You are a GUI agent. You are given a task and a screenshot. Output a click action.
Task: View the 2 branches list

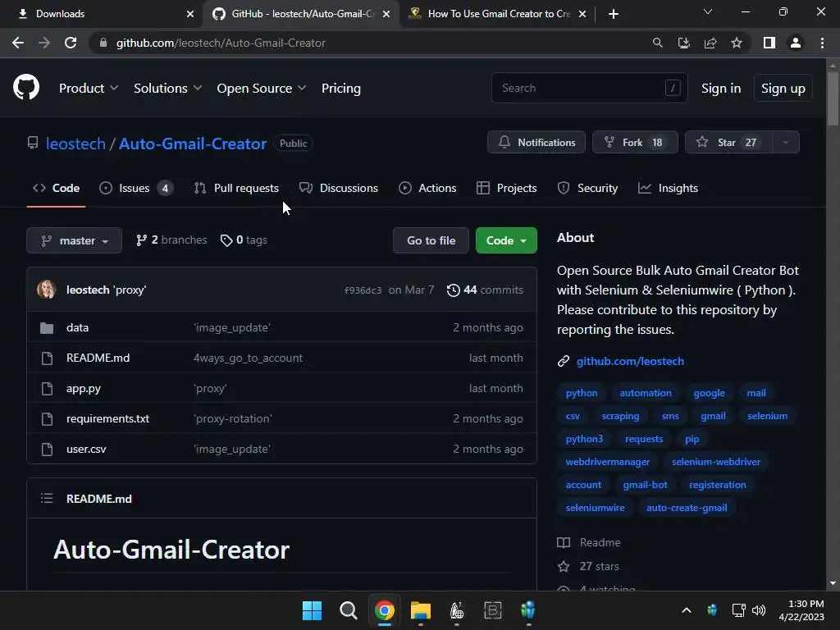(x=171, y=240)
